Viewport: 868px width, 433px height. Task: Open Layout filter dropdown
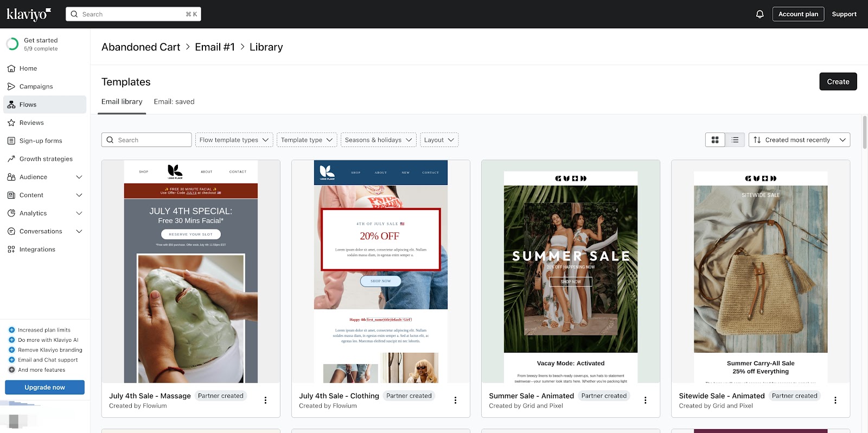(439, 140)
